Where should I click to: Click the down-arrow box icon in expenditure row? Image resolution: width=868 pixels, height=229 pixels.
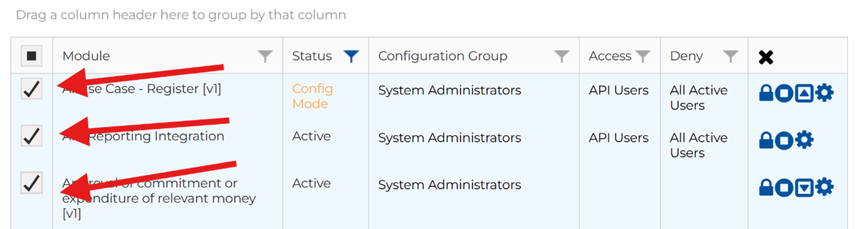[x=804, y=187]
